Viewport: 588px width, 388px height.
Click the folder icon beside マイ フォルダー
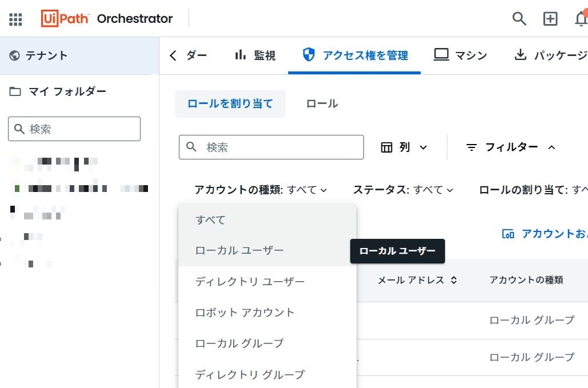pos(16,91)
